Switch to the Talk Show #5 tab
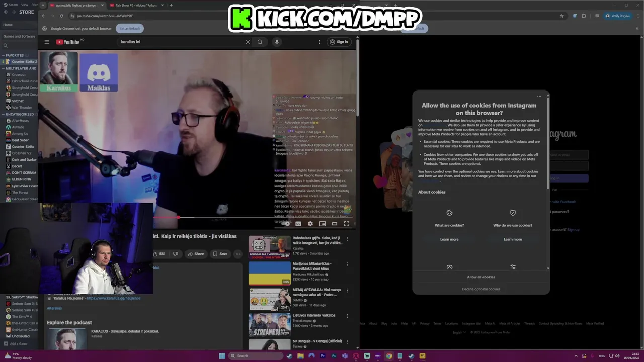Screen dimensions: 644x362 click(x=136, y=5)
